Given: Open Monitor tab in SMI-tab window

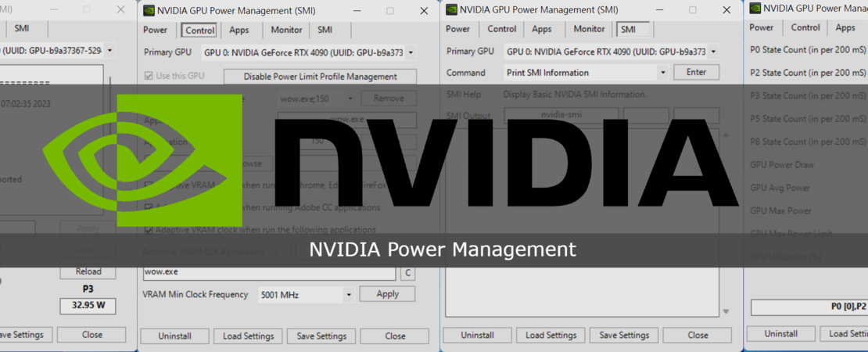Looking at the screenshot, I should click(589, 29).
